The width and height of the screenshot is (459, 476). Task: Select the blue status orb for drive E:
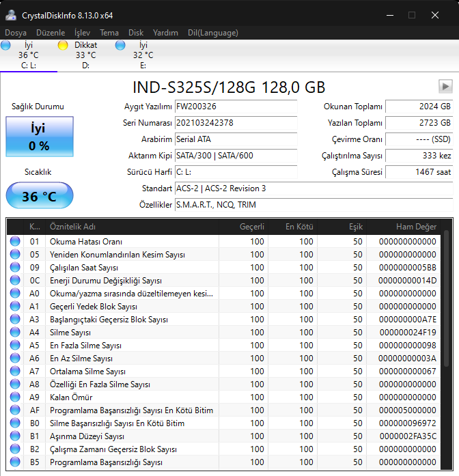[120, 46]
